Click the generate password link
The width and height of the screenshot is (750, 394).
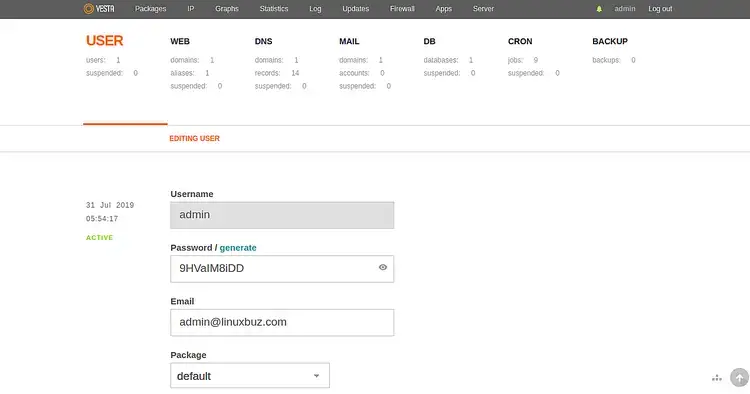coord(238,248)
